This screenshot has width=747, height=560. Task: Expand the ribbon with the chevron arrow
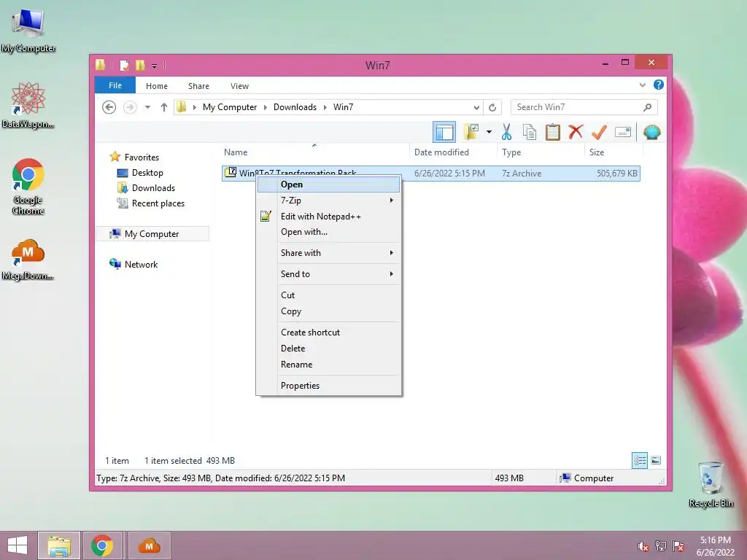coord(642,85)
